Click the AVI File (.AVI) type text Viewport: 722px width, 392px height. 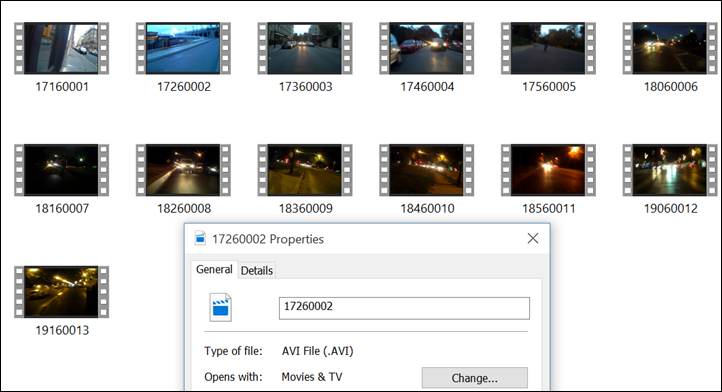point(318,351)
